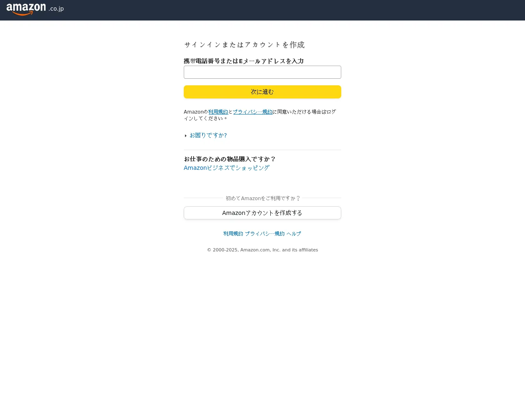Focus the phone or email input field
The image size is (525, 420).
[x=262, y=72]
